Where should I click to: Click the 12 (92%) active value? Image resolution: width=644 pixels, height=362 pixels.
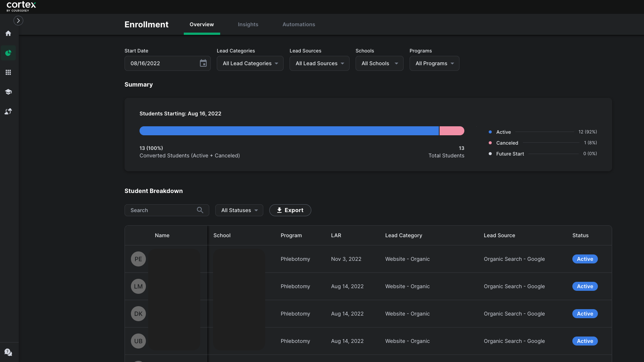588,132
